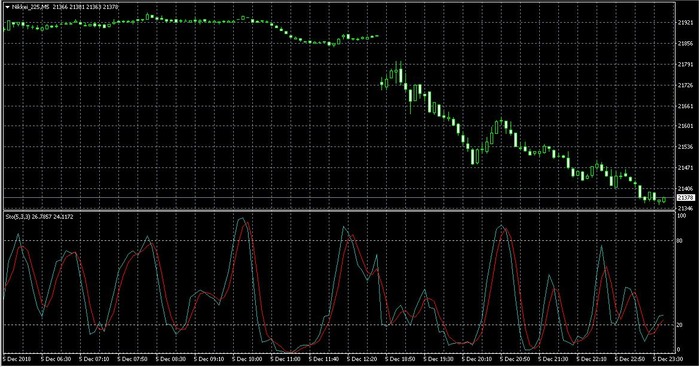Select the 5 Dec 11:40 time label

(x=324, y=359)
